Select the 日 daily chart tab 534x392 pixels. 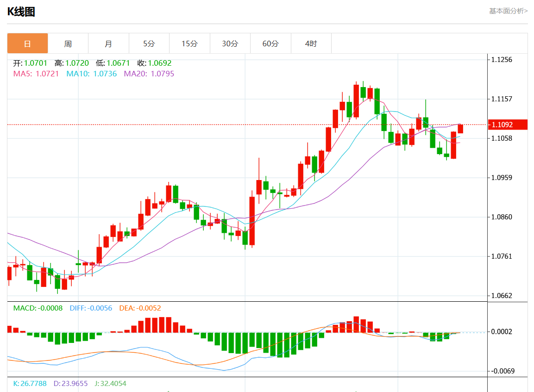(x=27, y=44)
